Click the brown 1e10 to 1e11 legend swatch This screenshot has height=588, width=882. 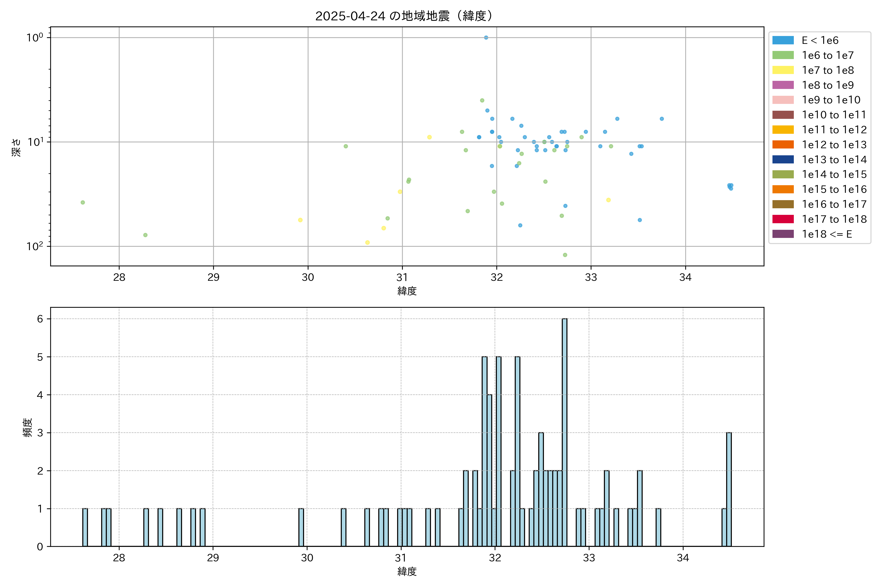(x=783, y=115)
